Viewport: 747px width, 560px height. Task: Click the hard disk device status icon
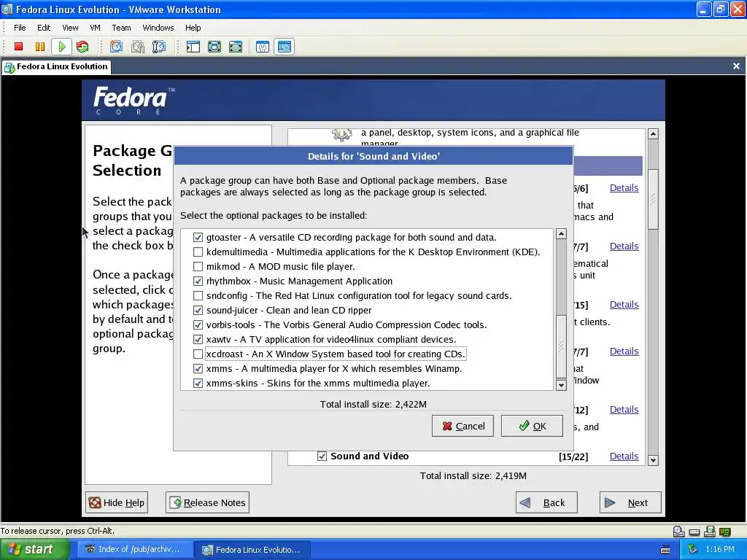(x=694, y=532)
